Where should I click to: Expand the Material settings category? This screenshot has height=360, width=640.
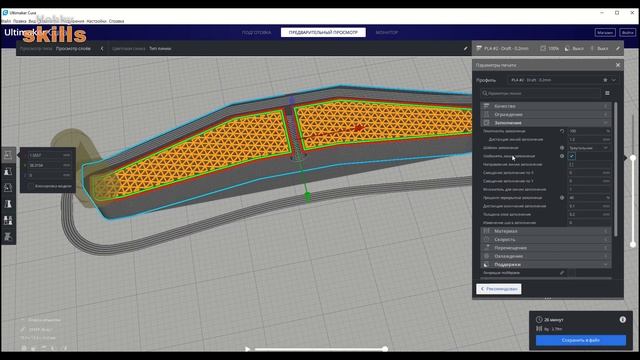click(x=546, y=231)
